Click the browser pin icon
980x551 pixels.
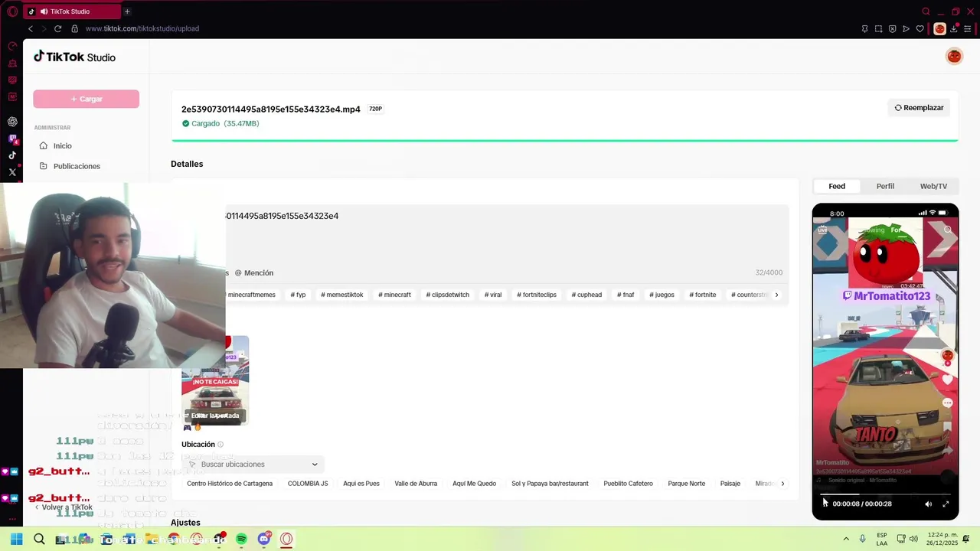pyautogui.click(x=864, y=28)
